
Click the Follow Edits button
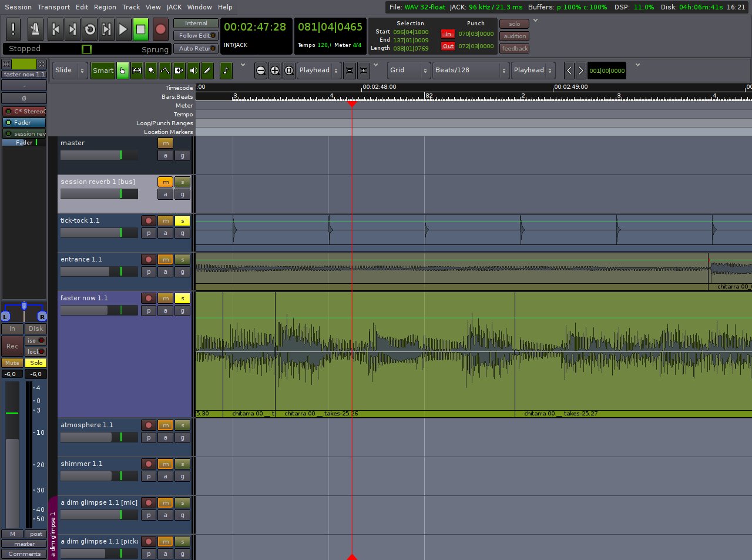click(196, 36)
